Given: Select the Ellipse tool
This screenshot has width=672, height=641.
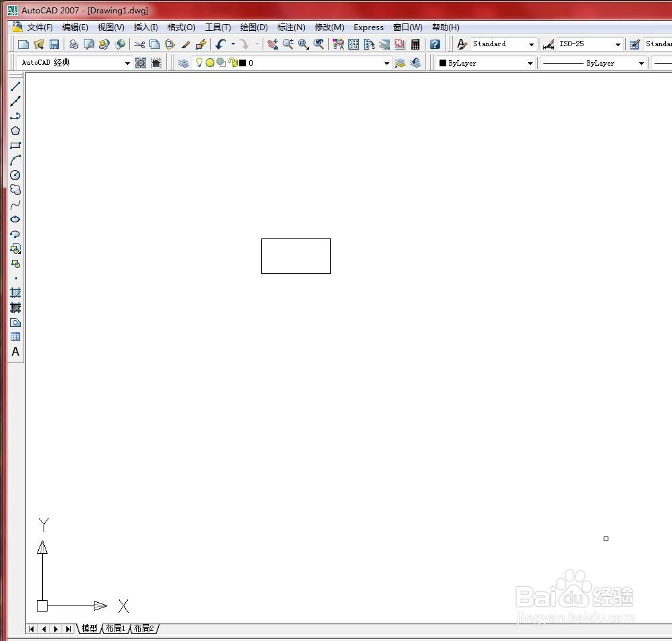Looking at the screenshot, I should click(x=15, y=219).
